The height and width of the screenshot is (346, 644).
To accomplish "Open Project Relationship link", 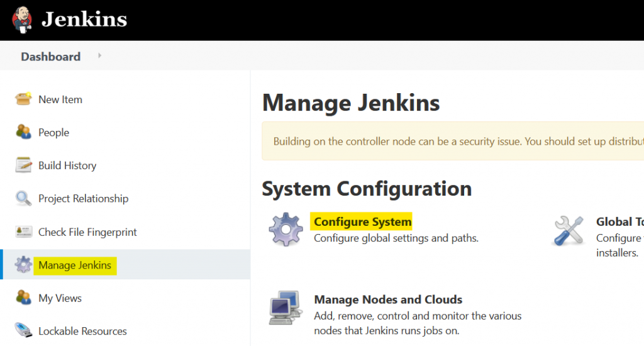I will (84, 199).
